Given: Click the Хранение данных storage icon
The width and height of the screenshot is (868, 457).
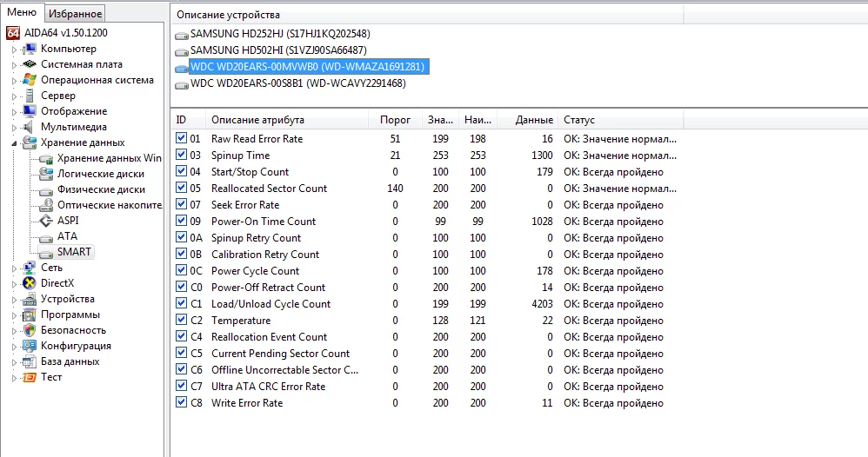Looking at the screenshot, I should (30, 142).
